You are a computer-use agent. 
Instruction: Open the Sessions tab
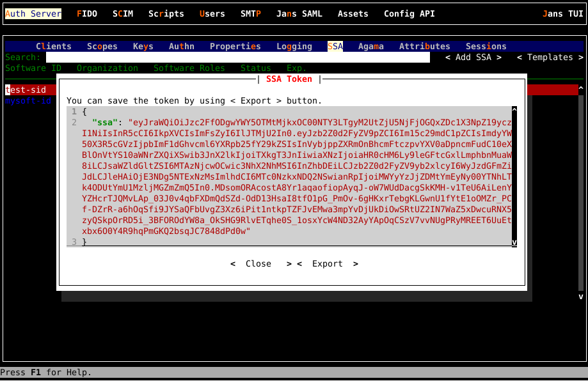[x=486, y=46]
